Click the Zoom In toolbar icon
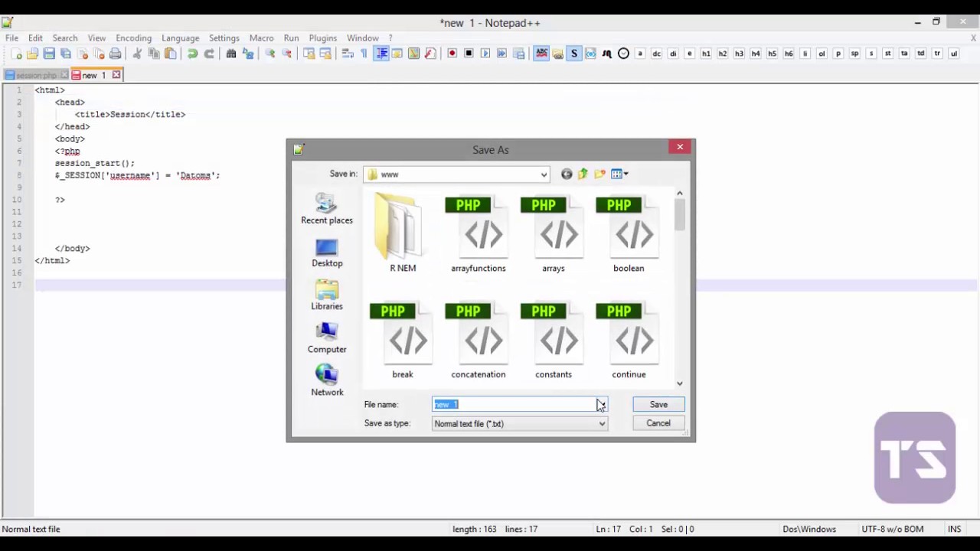The image size is (980, 551). [270, 54]
